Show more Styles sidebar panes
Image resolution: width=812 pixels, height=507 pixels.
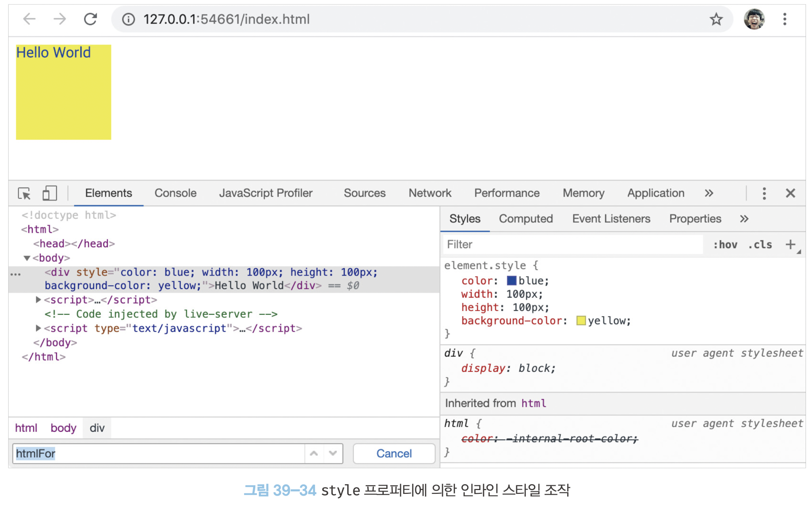point(744,219)
